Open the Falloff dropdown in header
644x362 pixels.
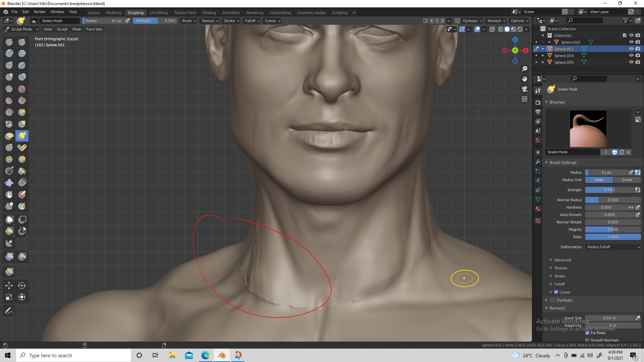point(252,21)
